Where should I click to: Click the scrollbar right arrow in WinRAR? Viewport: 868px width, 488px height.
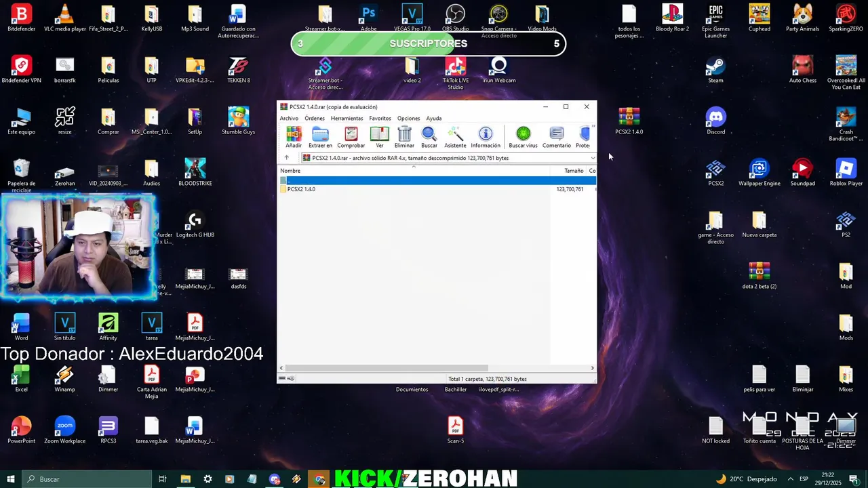tap(592, 368)
